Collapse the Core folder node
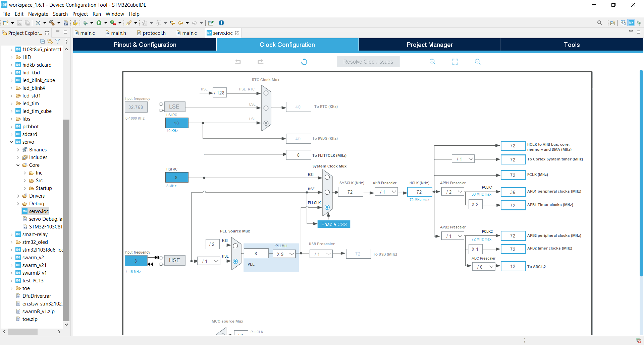The height and width of the screenshot is (345, 644). click(18, 165)
